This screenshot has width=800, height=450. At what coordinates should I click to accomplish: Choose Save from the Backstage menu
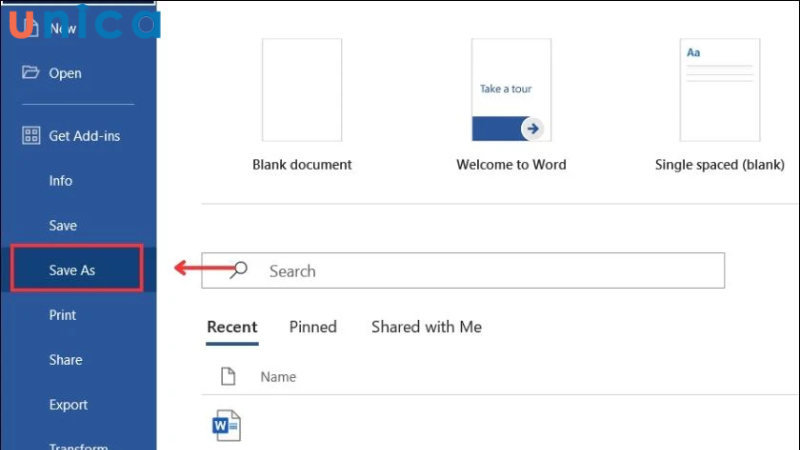[x=63, y=226]
